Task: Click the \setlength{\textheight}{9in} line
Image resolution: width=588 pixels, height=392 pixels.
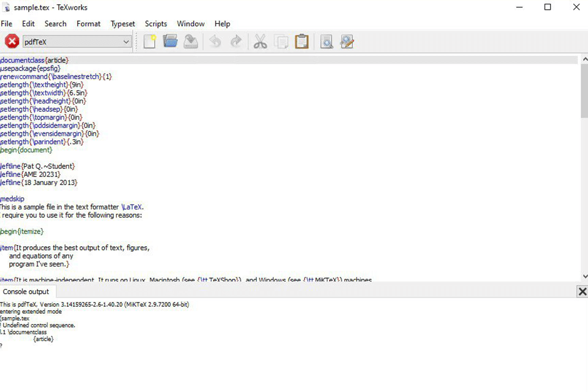Action: (42, 85)
